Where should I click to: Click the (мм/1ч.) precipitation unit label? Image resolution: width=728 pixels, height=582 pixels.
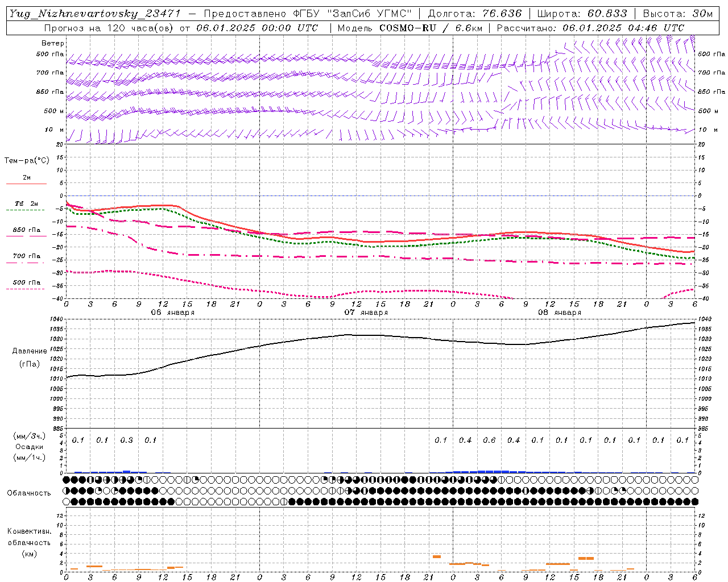30,458
